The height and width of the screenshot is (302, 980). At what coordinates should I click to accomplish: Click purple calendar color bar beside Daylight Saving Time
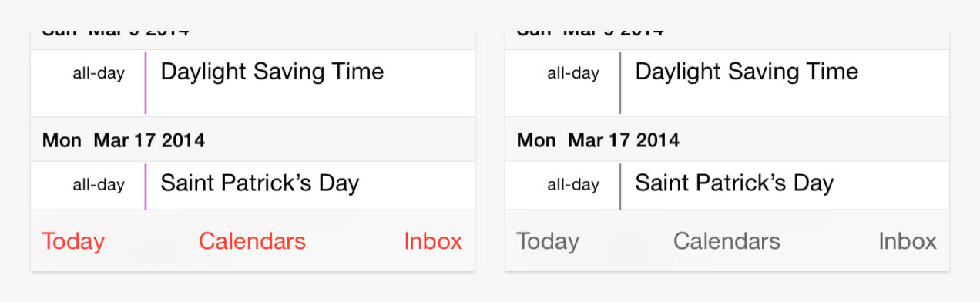coord(145,83)
